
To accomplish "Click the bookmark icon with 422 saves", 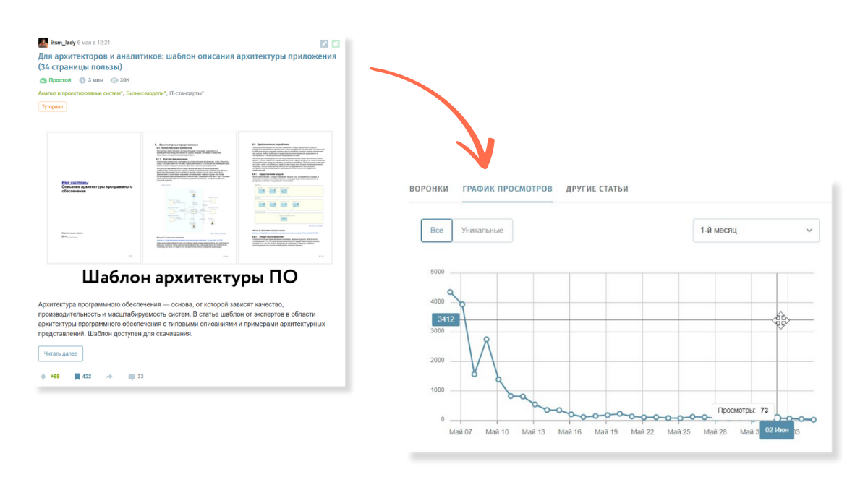I will 77,377.
